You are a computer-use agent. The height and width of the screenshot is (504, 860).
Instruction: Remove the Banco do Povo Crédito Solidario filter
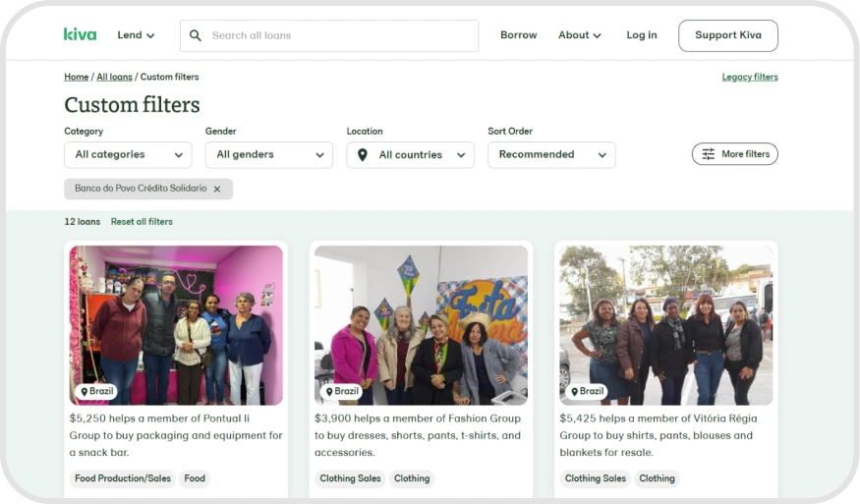[x=217, y=189]
